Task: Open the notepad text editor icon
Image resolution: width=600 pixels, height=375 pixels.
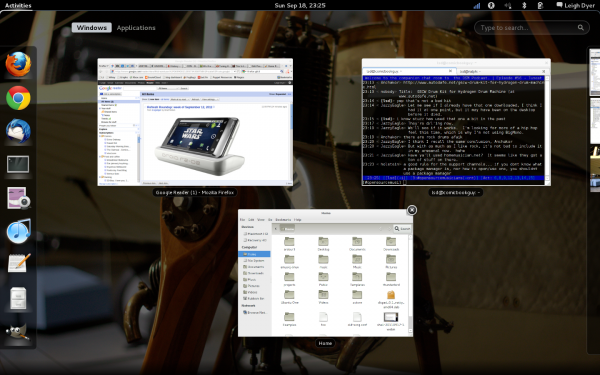Action: coord(18,263)
